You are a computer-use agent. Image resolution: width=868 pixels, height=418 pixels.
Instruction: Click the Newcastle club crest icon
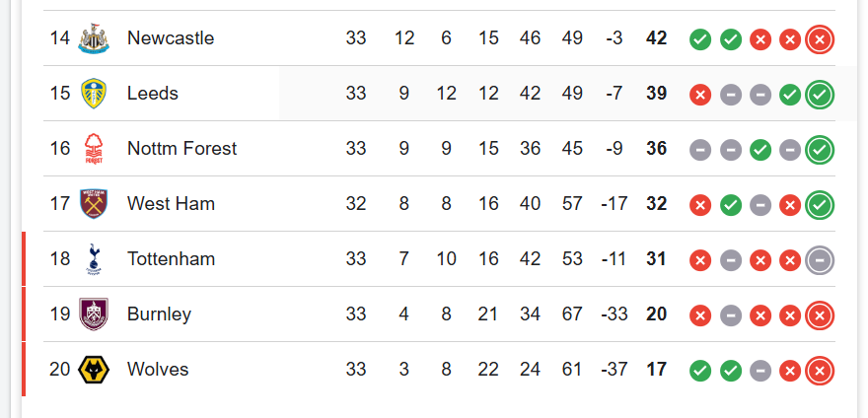[94, 38]
